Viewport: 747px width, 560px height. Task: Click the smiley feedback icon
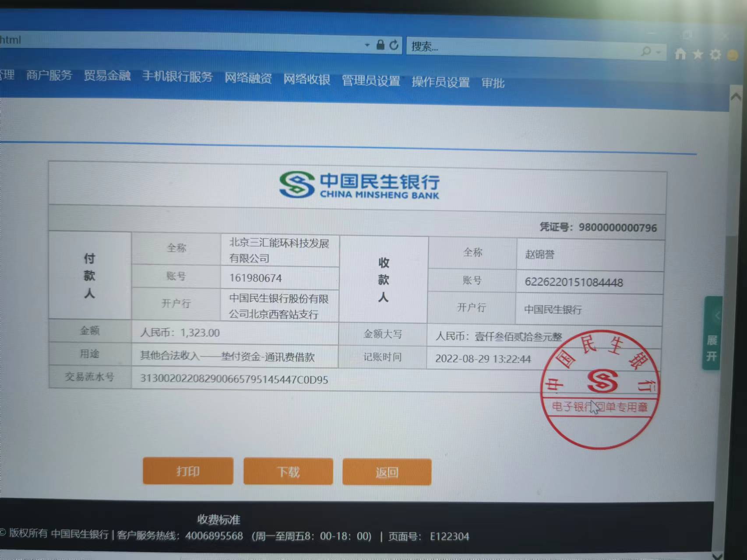(x=733, y=55)
